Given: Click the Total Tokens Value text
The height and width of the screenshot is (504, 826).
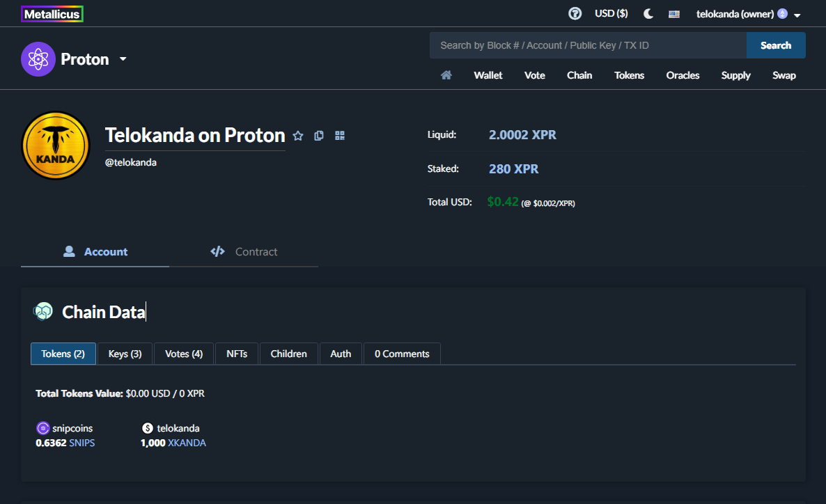Looking at the screenshot, I should tap(120, 393).
